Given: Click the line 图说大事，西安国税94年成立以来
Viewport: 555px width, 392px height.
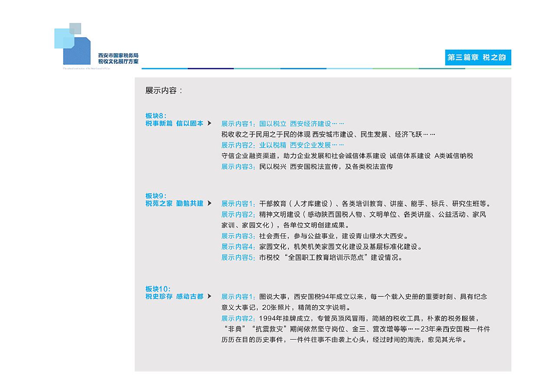Looking at the screenshot, I should 354,297.
